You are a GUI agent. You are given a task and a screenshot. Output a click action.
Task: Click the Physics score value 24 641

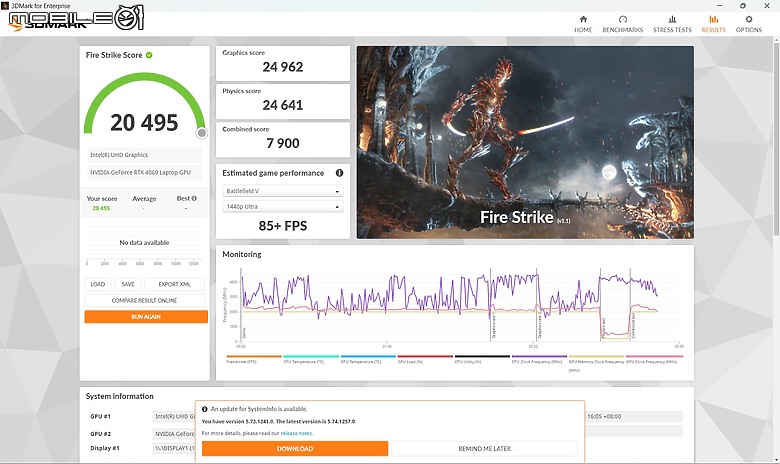(283, 105)
